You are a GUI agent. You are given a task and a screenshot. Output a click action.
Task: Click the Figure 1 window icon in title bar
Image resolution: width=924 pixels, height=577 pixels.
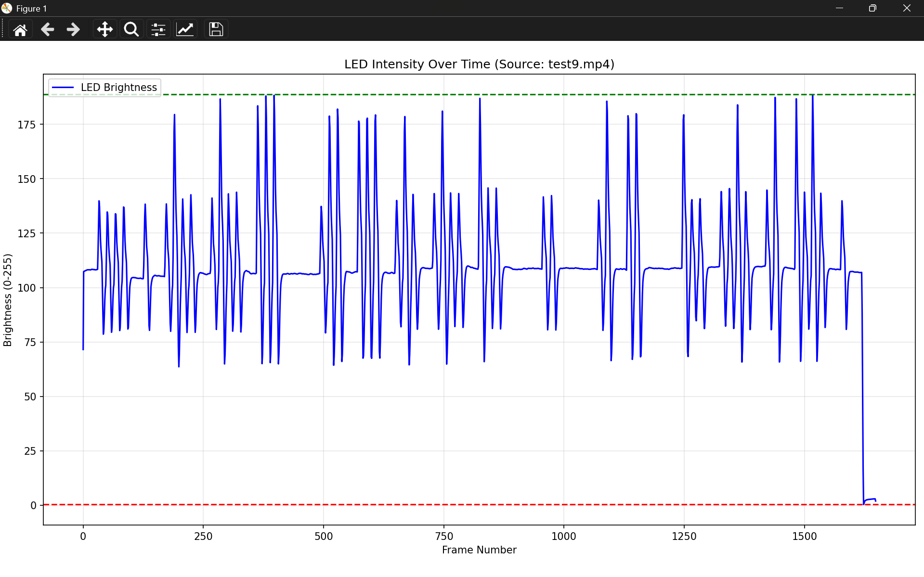tap(7, 8)
